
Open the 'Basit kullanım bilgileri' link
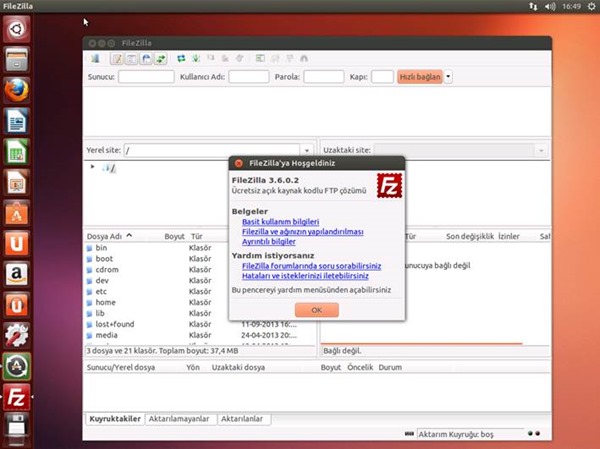(x=280, y=222)
